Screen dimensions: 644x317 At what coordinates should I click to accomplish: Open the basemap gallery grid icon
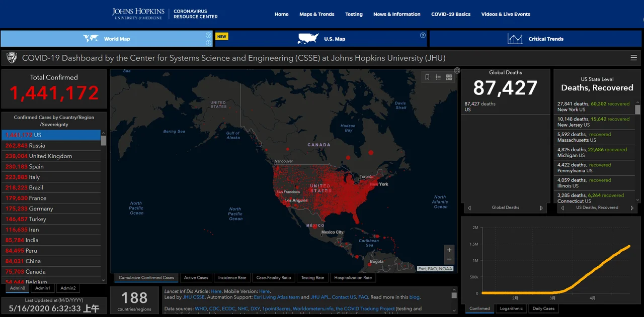tap(449, 77)
